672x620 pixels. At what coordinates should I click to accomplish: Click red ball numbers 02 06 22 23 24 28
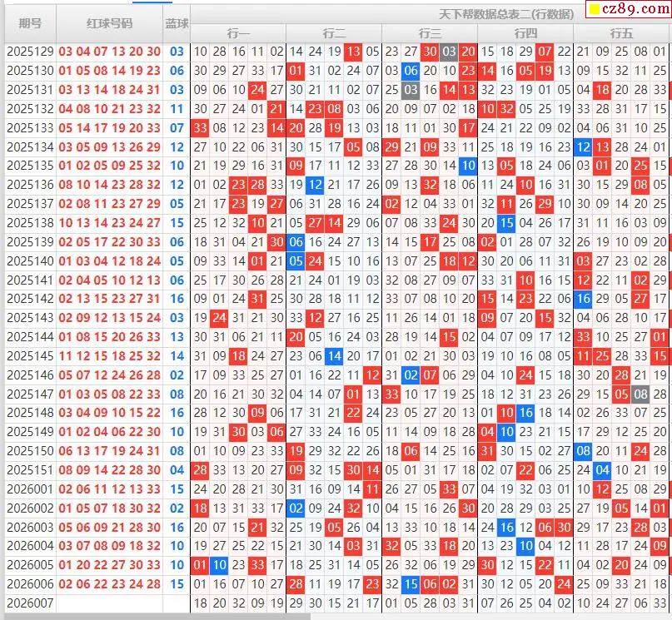tap(109, 584)
